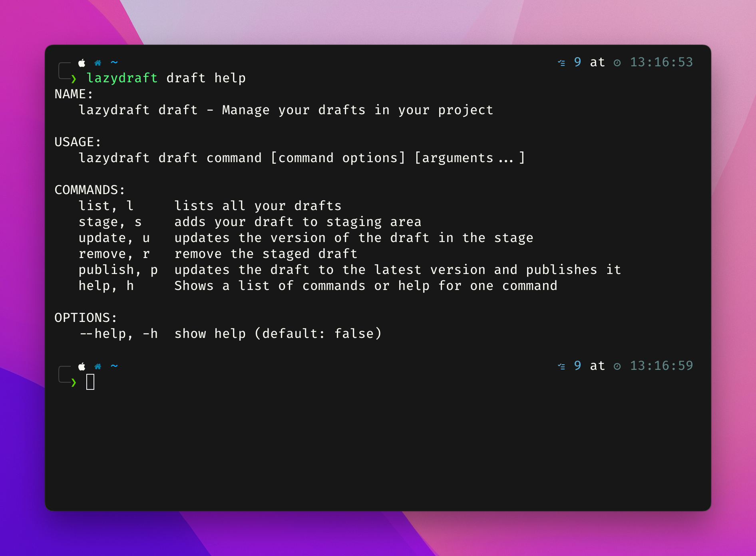Click the clock icon beside 13:16:53

tap(617, 63)
